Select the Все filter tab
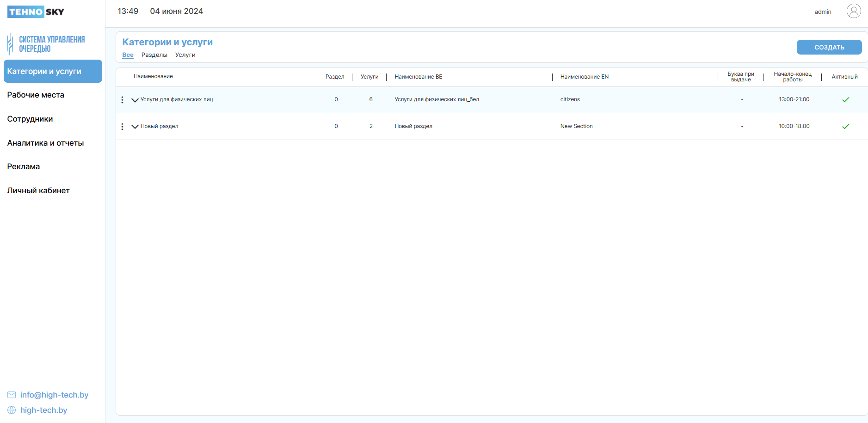868x423 pixels. 128,55
